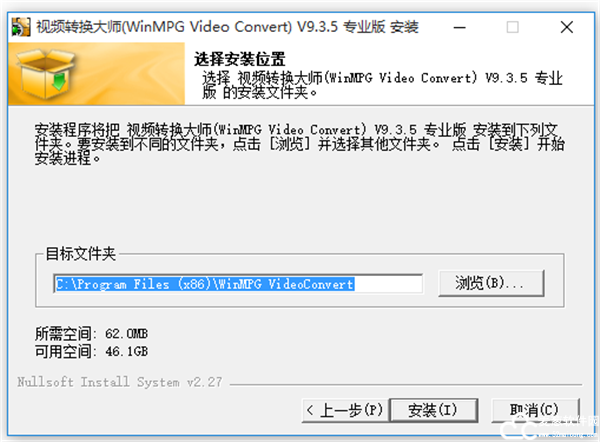Click the disabled maximize window button
The height and width of the screenshot is (442, 600).
(512, 28)
